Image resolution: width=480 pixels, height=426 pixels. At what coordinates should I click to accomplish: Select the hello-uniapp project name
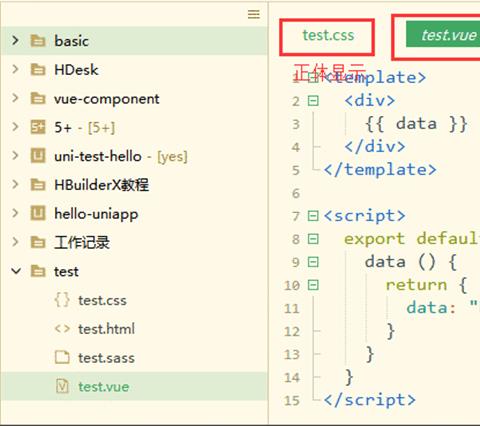(96, 214)
